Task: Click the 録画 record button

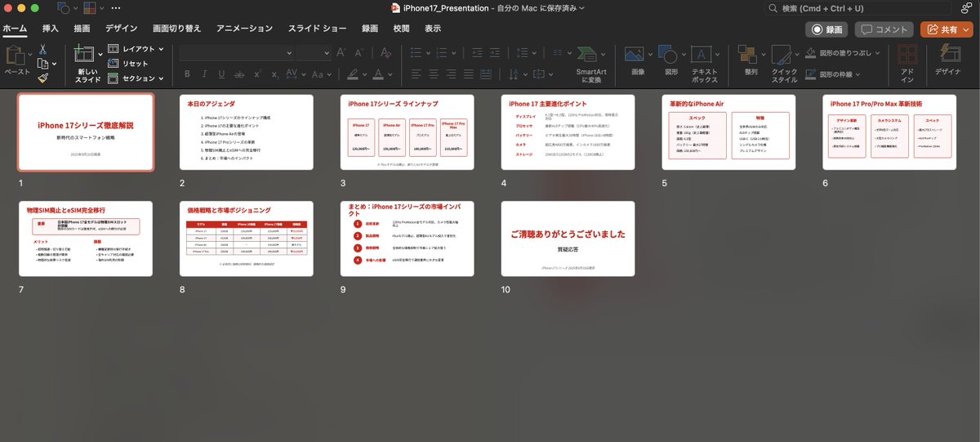Action: [x=826, y=29]
